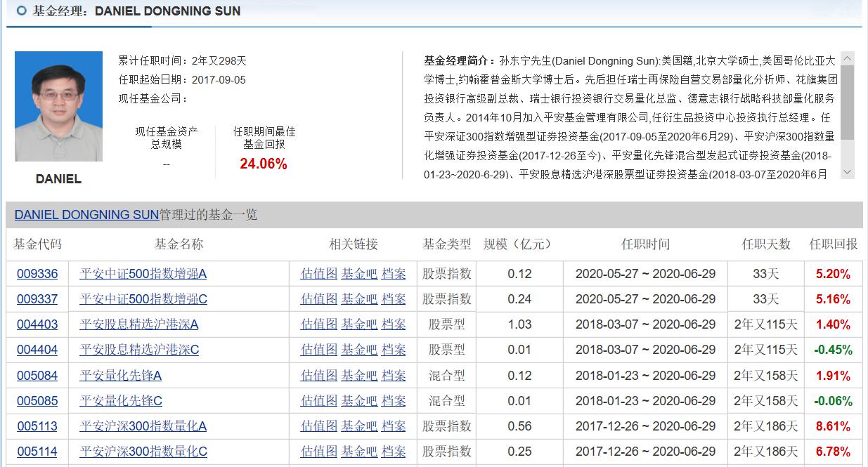
Task: Open DANIEL fund manager photo
Action: 58,107
